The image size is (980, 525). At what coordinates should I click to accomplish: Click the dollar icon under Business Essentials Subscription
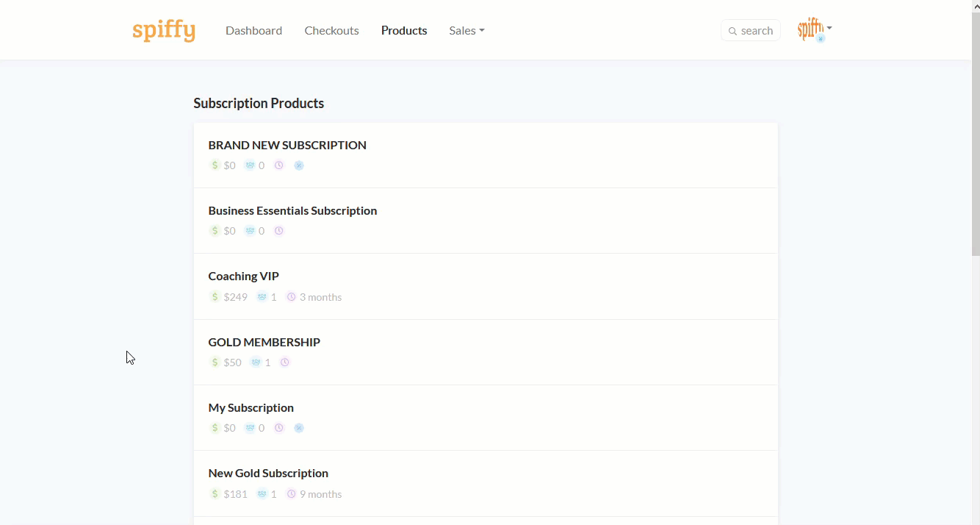(215, 231)
